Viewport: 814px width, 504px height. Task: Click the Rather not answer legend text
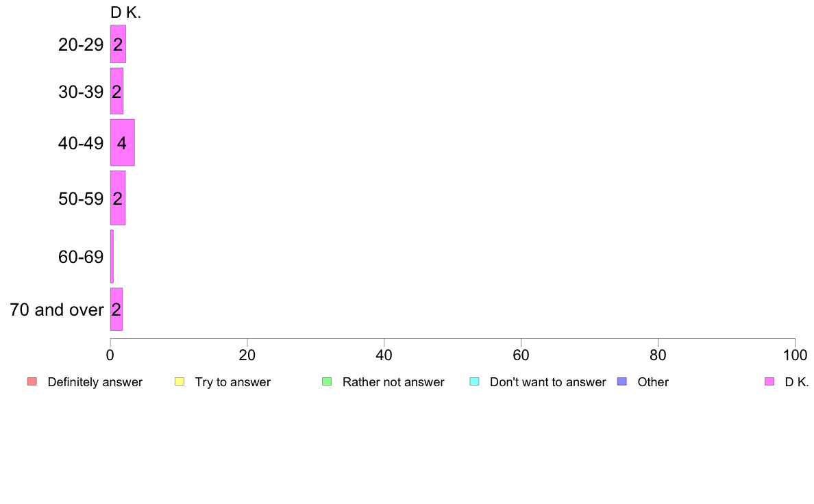coord(393,382)
